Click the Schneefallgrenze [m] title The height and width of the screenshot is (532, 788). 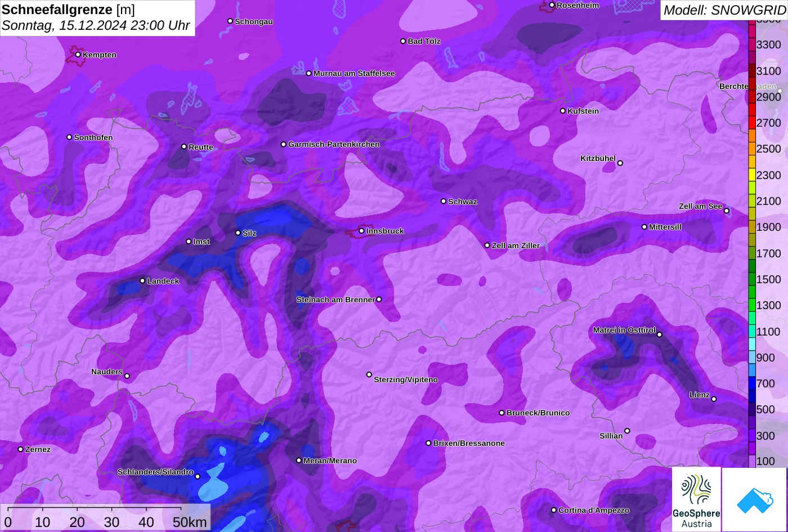click(x=68, y=10)
